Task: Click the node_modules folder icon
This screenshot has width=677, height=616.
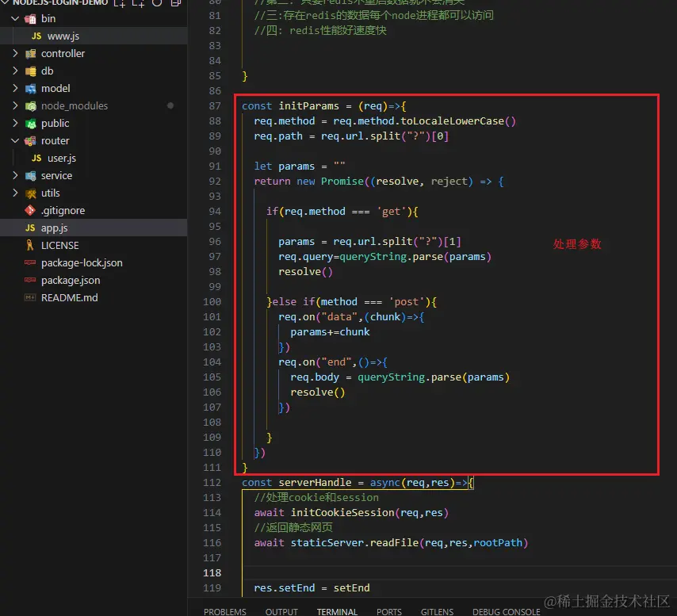Action: [30, 106]
